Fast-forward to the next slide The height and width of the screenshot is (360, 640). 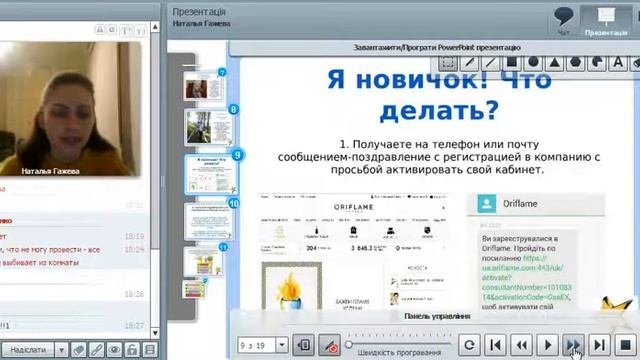pos(573,345)
